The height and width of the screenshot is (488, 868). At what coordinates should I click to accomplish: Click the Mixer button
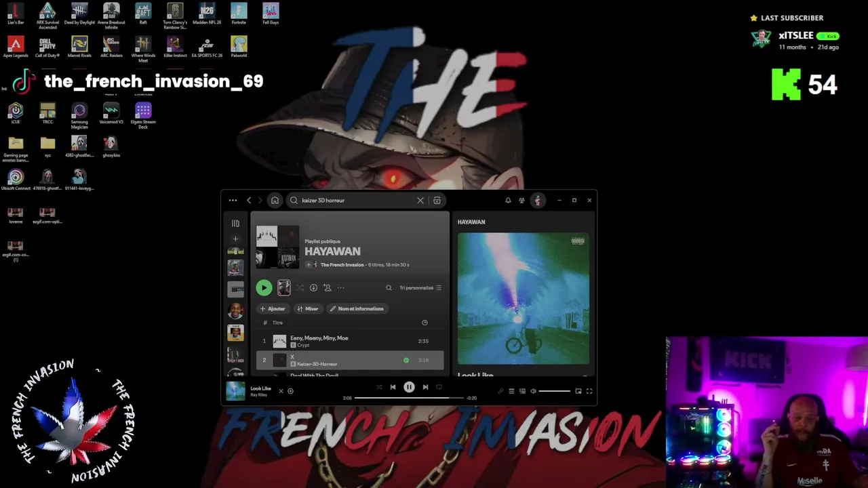pyautogui.click(x=308, y=309)
